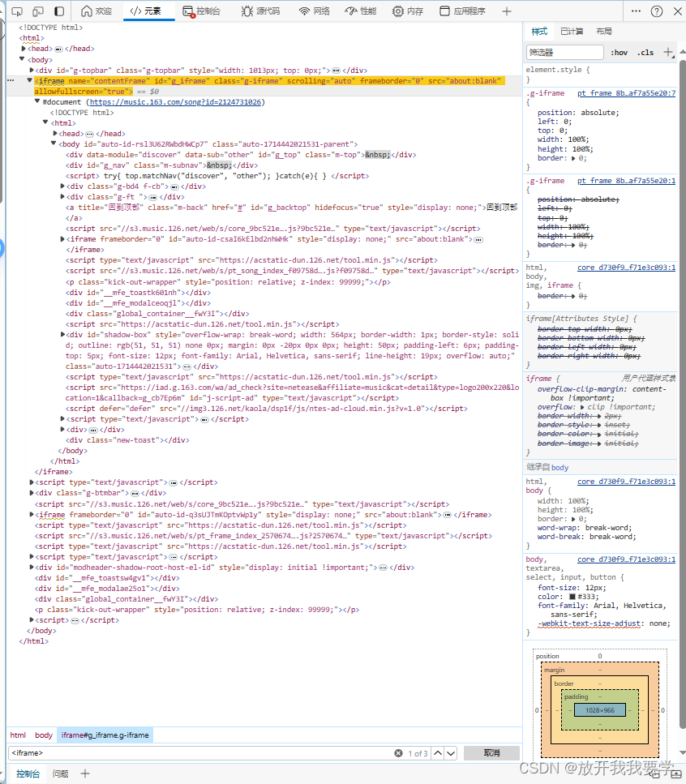Focus the 筛选器 filter input
This screenshot has width=686, height=784.
click(565, 52)
